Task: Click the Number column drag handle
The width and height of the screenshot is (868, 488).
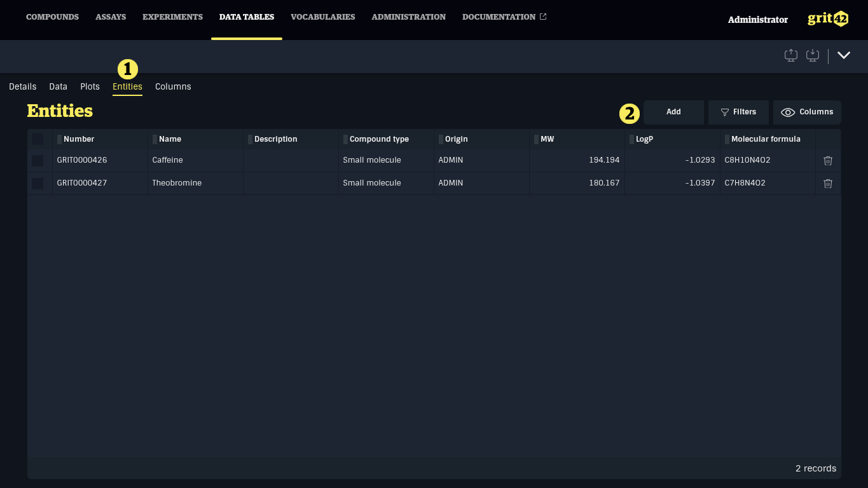Action: (x=59, y=139)
